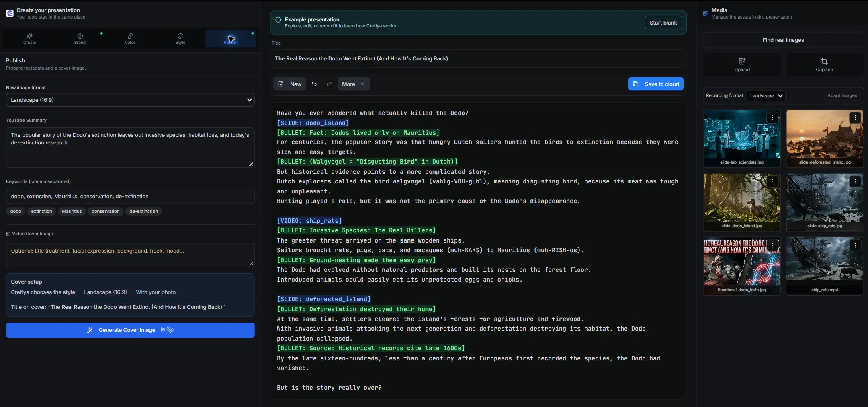868x407 pixels.
Task: Select the slide-lab_scientists.jpg thumbnail
Action: pyautogui.click(x=742, y=138)
